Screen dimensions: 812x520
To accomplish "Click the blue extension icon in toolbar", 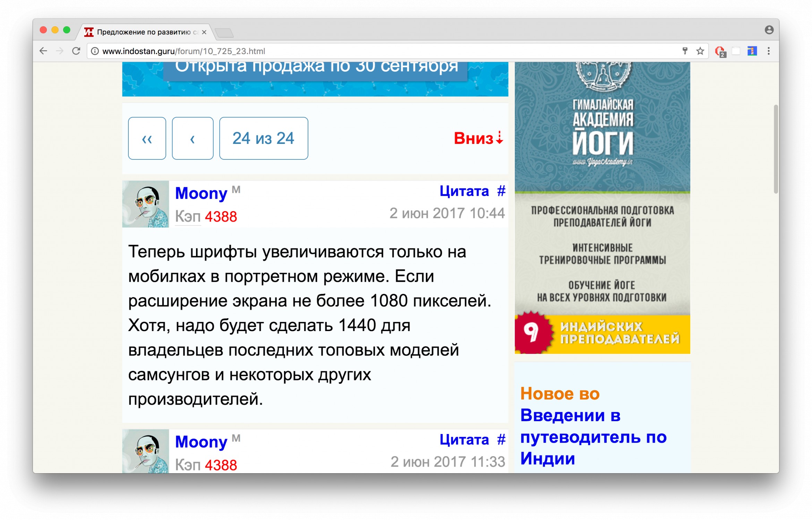I will 752,51.
